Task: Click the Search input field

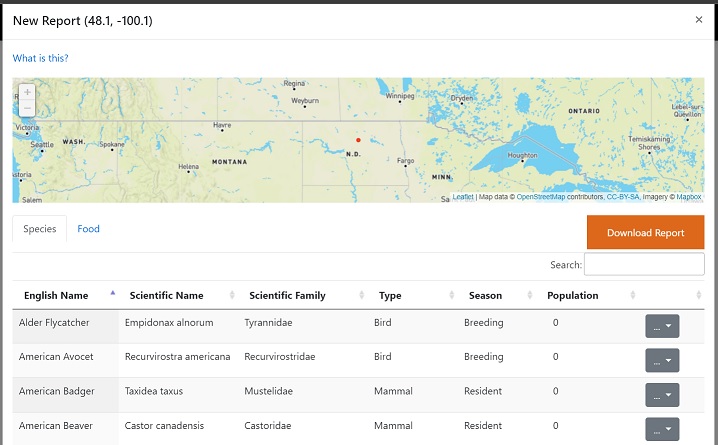Action: click(644, 265)
